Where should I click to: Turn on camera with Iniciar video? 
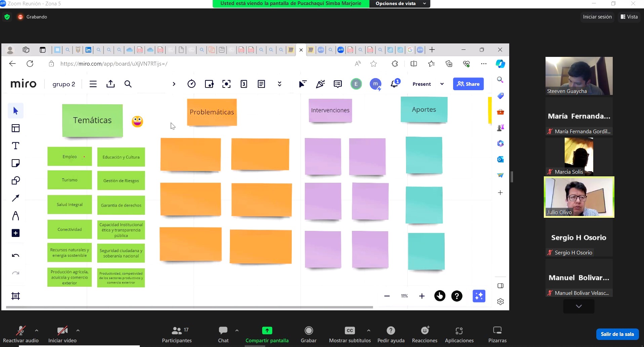click(x=63, y=334)
